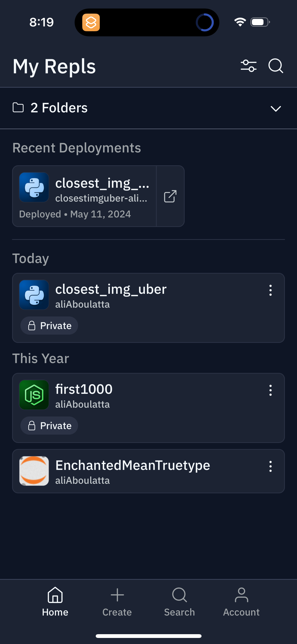Switch to the Create tab
297x644 pixels.
pyautogui.click(x=117, y=601)
